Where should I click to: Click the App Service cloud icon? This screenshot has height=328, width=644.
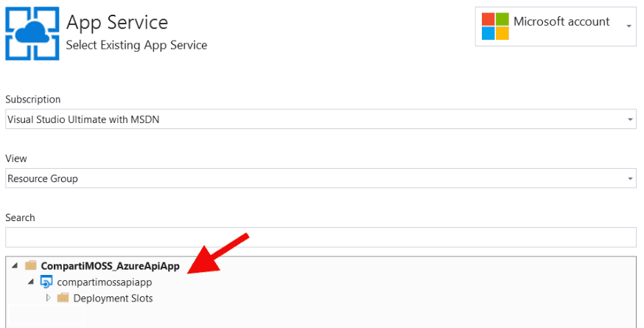(x=32, y=33)
